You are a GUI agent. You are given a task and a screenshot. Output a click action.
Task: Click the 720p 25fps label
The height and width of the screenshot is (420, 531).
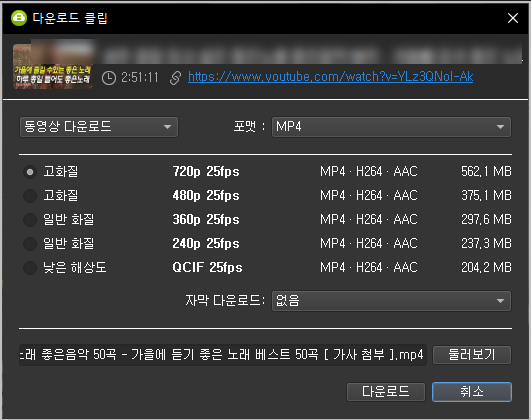206,172
